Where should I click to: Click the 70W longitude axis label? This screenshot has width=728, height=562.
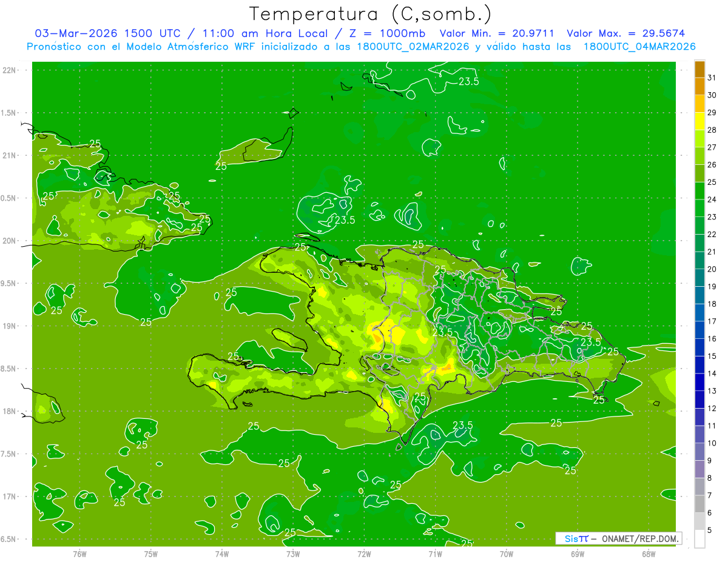507,554
